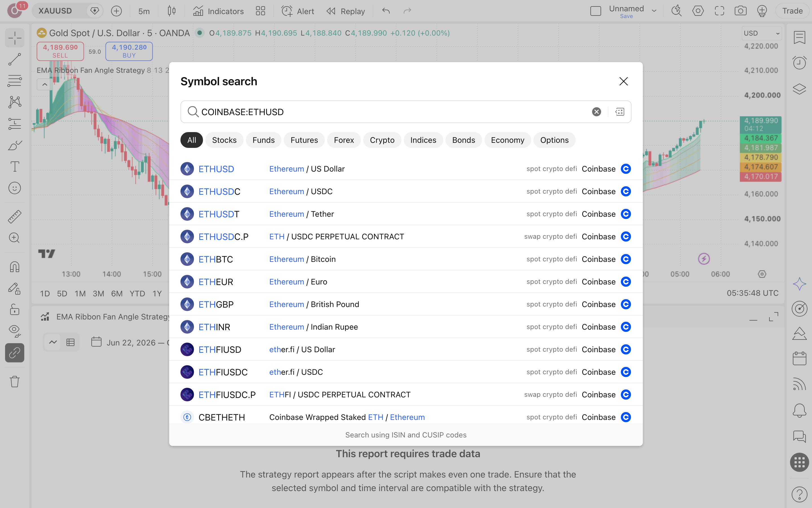Image resolution: width=812 pixels, height=508 pixels.
Task: Open the Indicators menu
Action: (219, 11)
